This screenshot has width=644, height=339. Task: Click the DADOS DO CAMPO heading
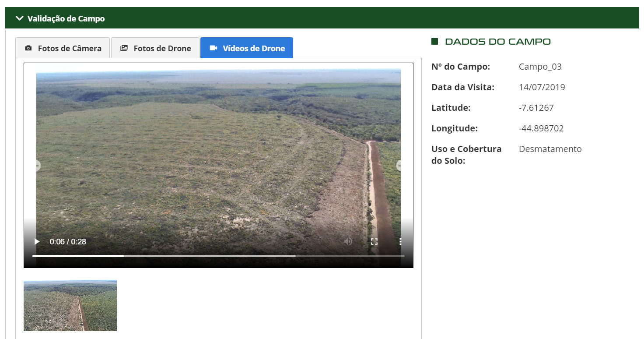[x=498, y=42]
